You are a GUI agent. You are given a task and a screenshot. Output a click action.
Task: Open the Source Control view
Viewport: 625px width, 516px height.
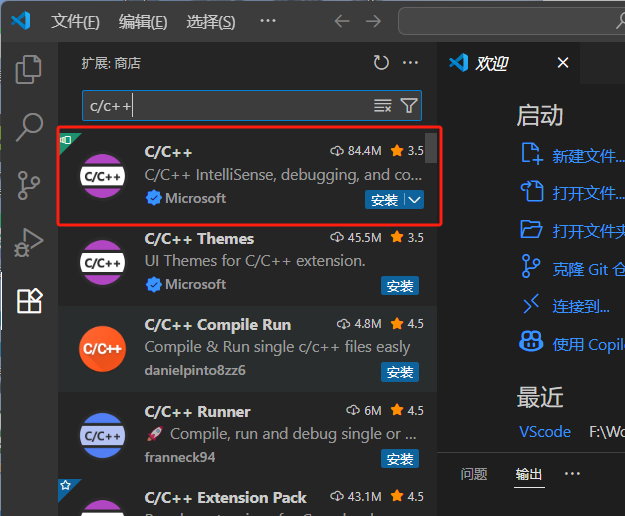tap(29, 185)
